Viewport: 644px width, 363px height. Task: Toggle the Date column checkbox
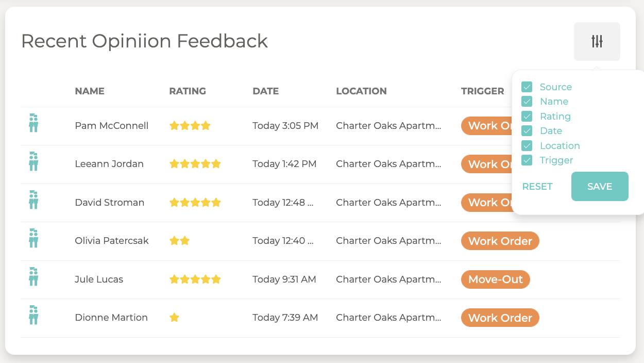pyautogui.click(x=527, y=131)
